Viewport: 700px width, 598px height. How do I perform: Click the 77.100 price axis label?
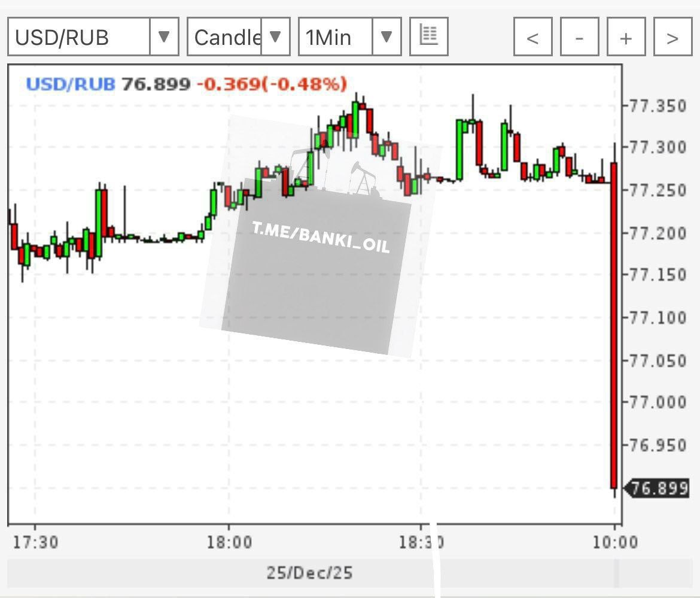click(x=657, y=317)
